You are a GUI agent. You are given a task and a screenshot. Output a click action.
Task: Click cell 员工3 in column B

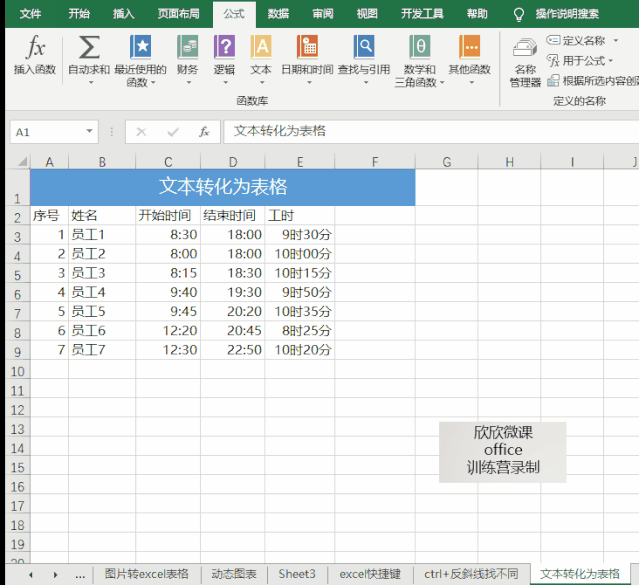(102, 273)
